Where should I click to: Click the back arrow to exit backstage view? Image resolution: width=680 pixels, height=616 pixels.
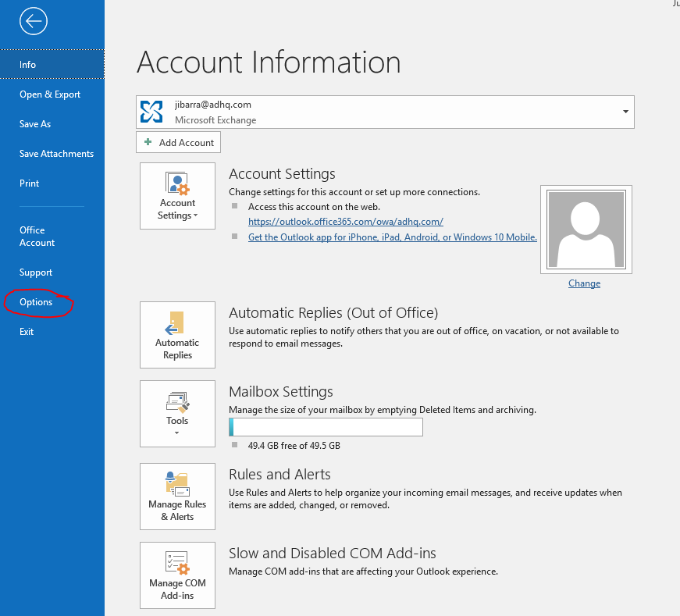pyautogui.click(x=33, y=21)
